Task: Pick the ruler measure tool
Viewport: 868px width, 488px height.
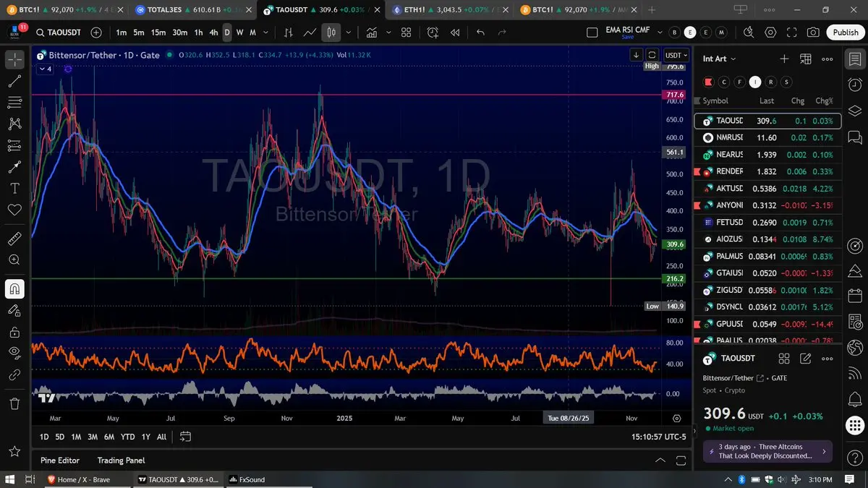Action: pos(14,238)
